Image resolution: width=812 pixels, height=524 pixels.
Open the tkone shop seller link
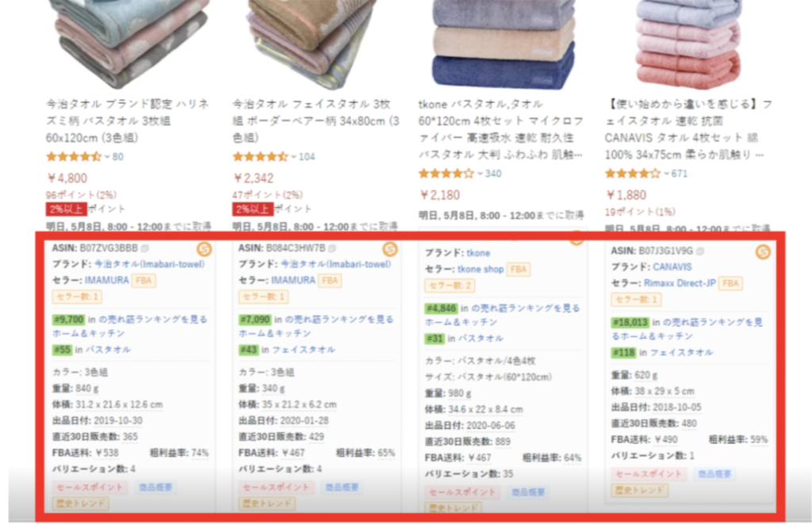(x=481, y=270)
